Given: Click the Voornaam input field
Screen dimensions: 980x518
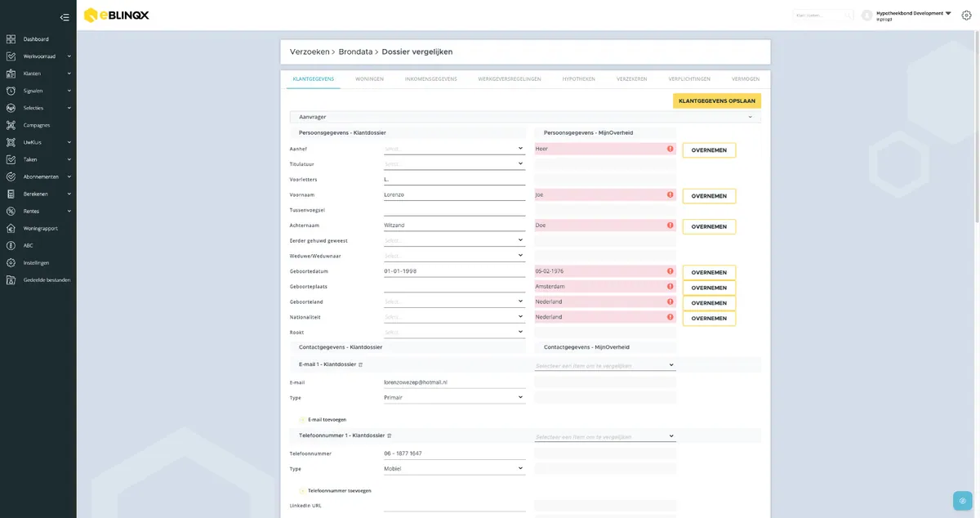Looking at the screenshot, I should [454, 194].
